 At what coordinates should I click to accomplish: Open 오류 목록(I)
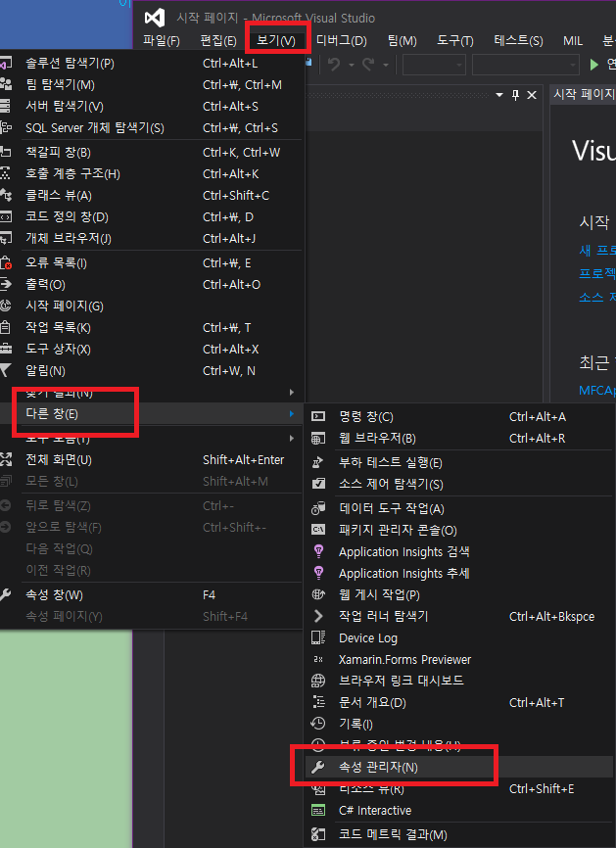click(x=152, y=263)
